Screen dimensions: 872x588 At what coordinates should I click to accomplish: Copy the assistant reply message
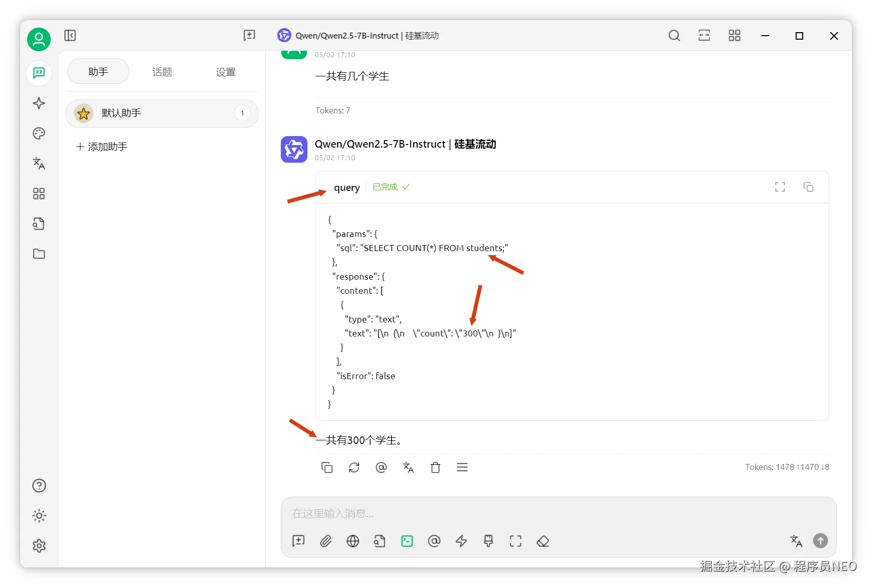point(327,467)
